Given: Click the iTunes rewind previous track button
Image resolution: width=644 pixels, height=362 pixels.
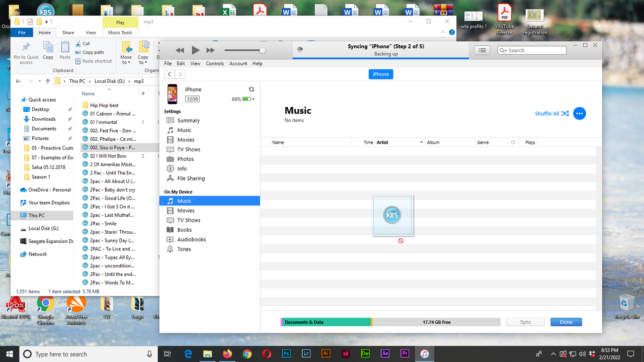Looking at the screenshot, I should 180,50.
